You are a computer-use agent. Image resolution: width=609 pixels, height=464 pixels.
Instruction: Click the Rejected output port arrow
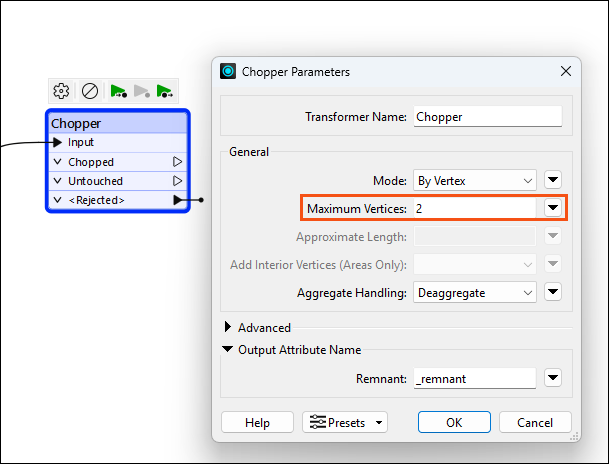coord(177,200)
